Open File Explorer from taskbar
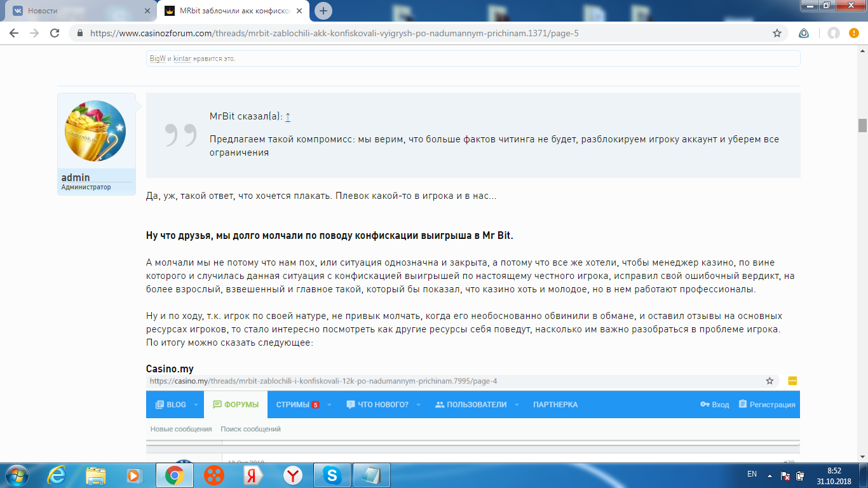 tap(96, 475)
